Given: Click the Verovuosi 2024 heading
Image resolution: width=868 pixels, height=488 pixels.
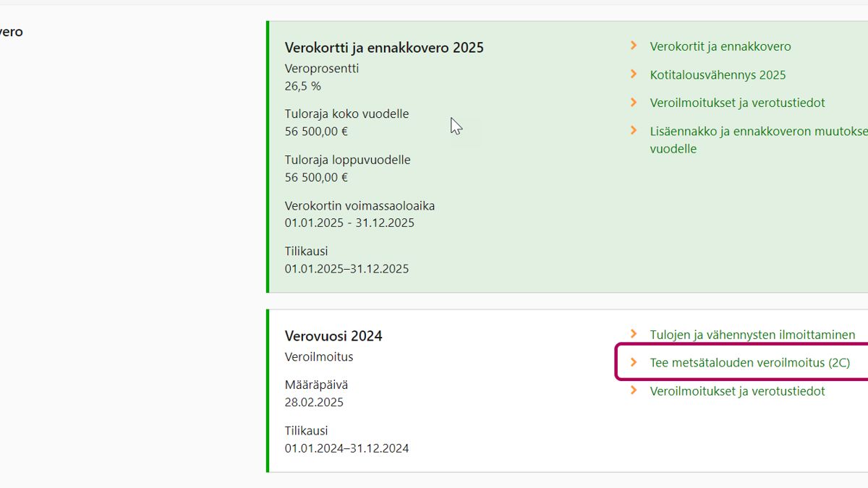Looking at the screenshot, I should tap(333, 336).
